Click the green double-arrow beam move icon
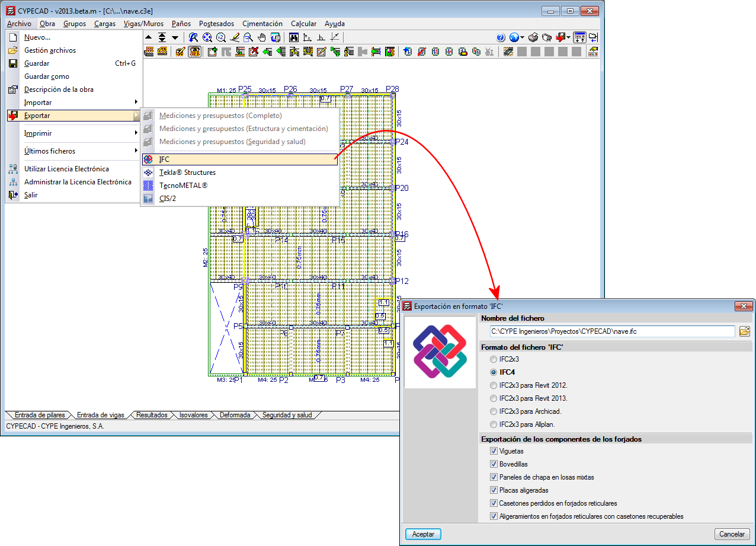 pyautogui.click(x=335, y=52)
